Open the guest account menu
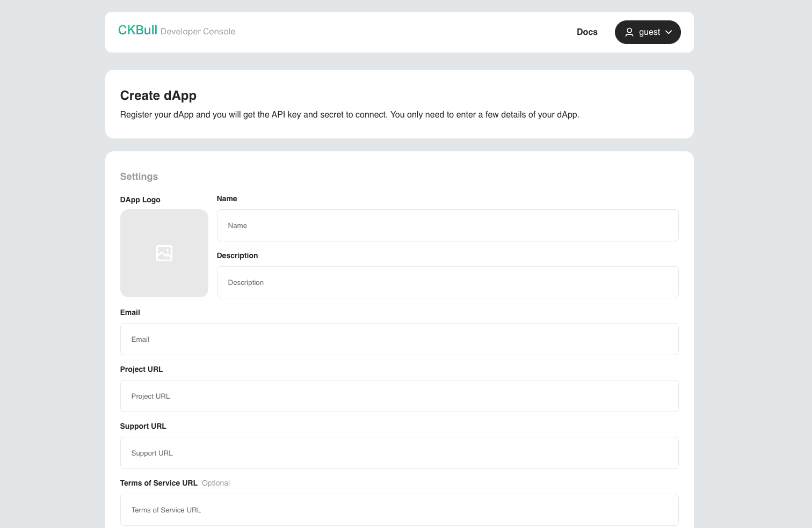Viewport: 812px width, 528px height. click(x=648, y=32)
